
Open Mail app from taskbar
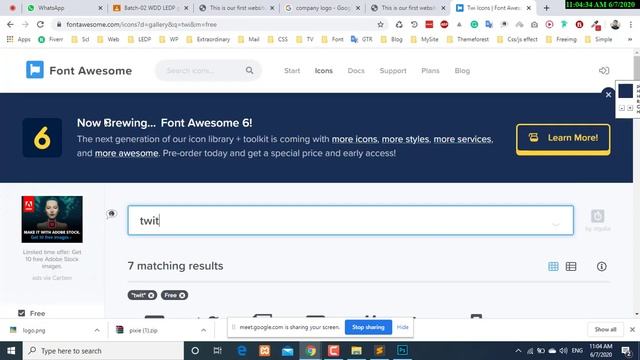pos(287,351)
